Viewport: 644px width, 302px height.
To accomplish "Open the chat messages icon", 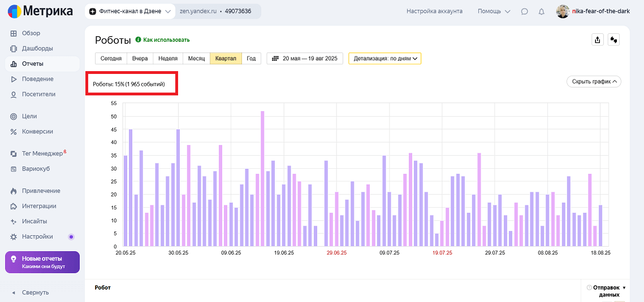I will pos(525,11).
